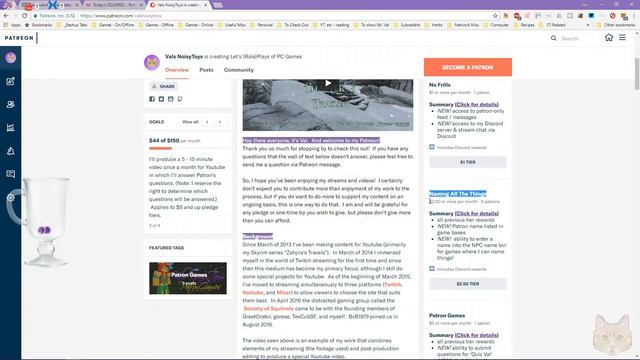Click the PATREON logo
Image resolution: width=640 pixels, height=360 pixels.
(x=19, y=38)
